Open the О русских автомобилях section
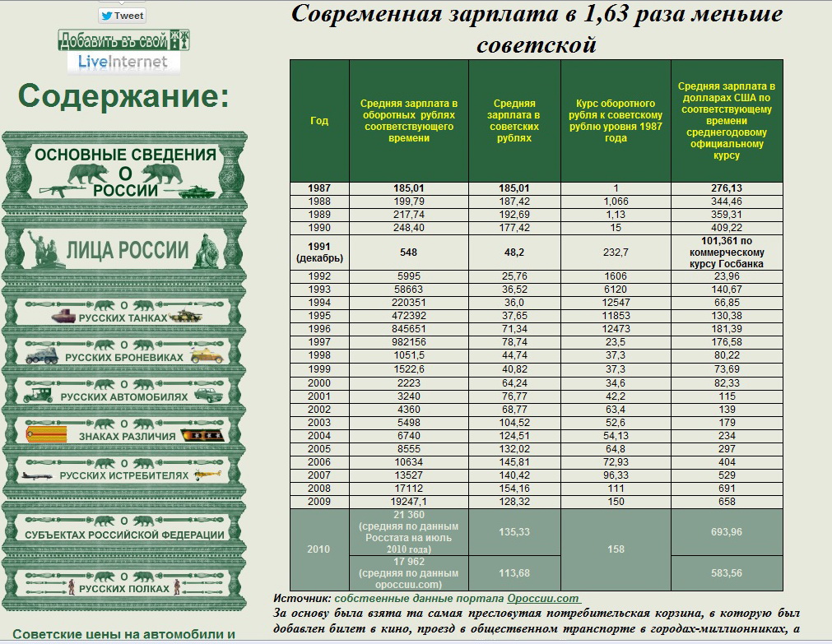The width and height of the screenshot is (832, 644). point(125,391)
